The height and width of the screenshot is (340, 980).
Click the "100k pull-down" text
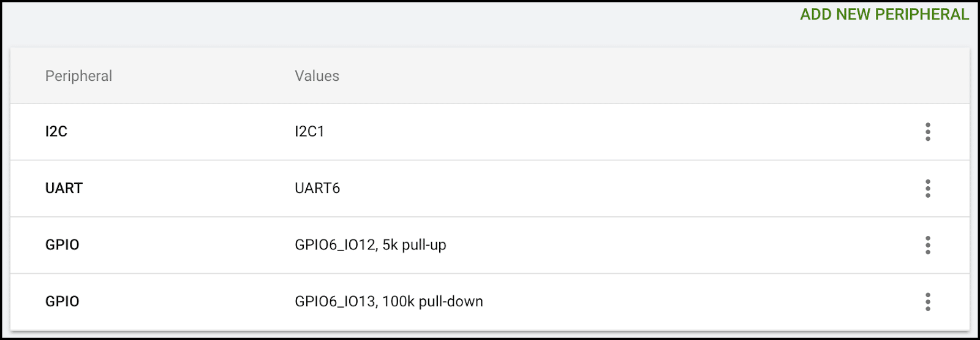click(x=432, y=301)
